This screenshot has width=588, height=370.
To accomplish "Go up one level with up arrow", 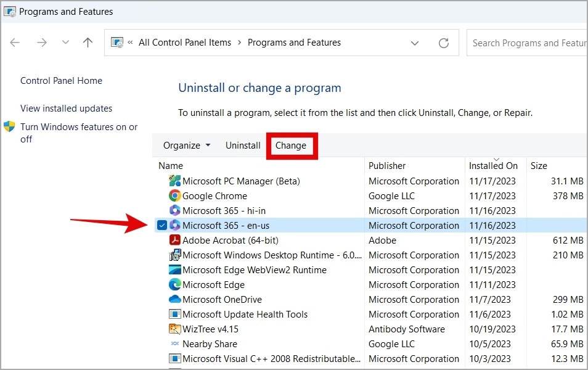I will 88,43.
